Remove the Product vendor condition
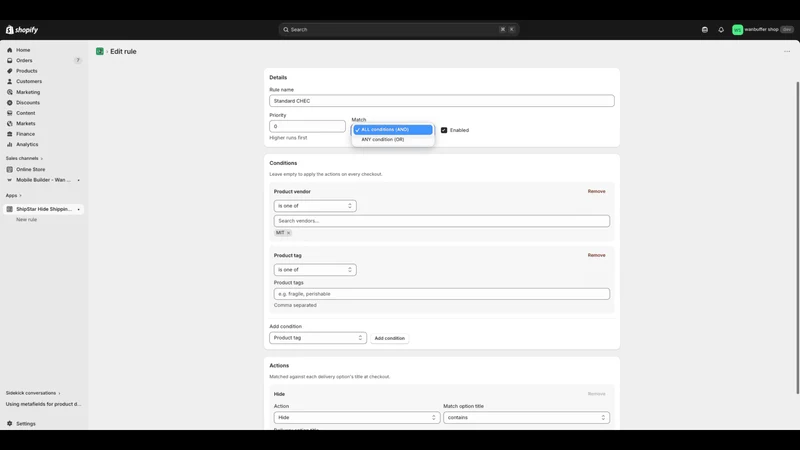Screen dimensions: 800x450 click(x=596, y=191)
